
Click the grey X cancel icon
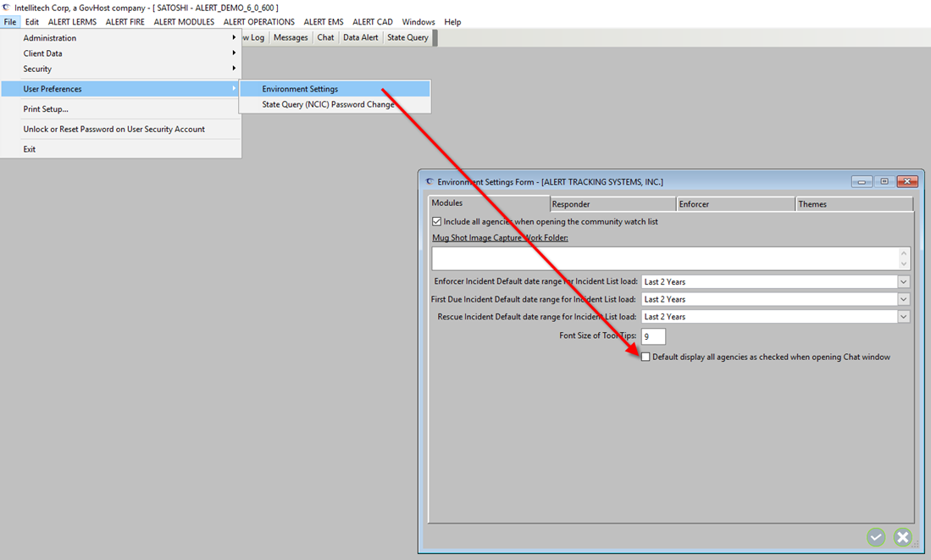(x=903, y=537)
